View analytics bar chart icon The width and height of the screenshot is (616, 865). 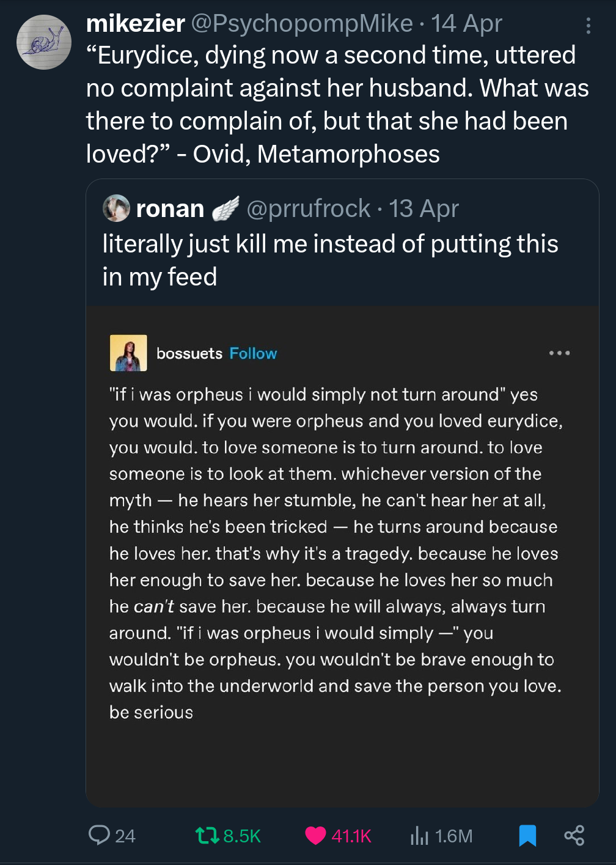419,835
